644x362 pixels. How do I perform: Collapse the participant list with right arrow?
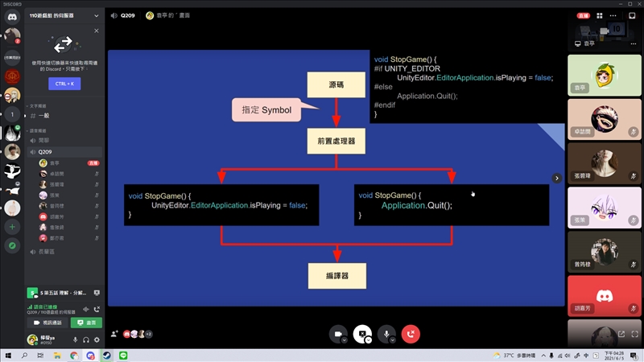(x=555, y=178)
